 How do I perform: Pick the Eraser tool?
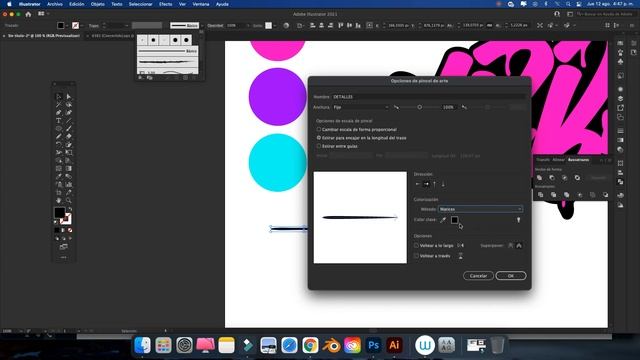tap(69, 137)
